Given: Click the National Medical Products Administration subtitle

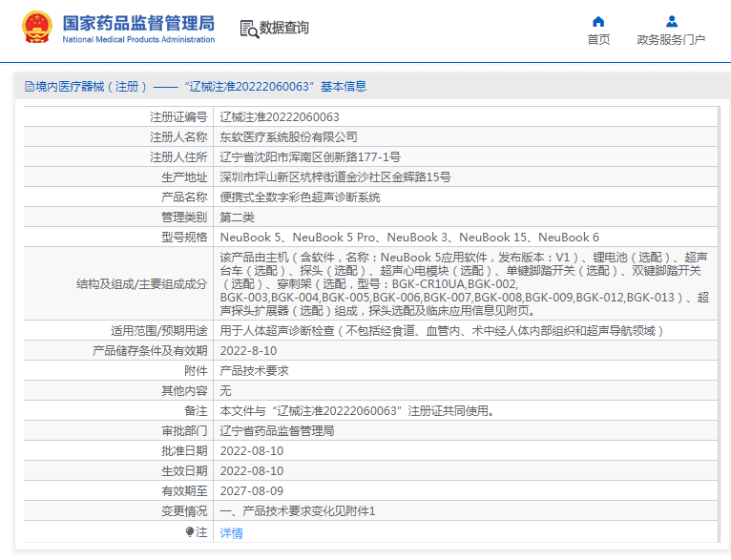Looking at the screenshot, I should [x=138, y=40].
